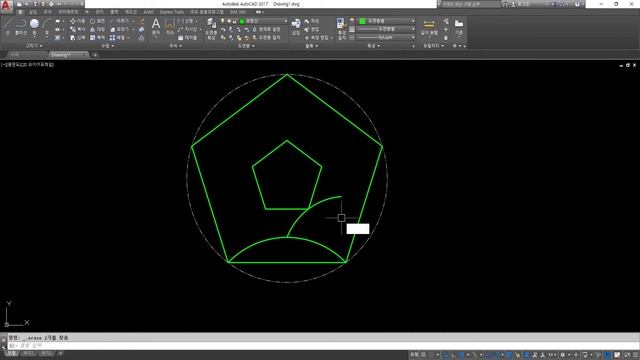Expand the Draw (그리기) panel

point(33,46)
